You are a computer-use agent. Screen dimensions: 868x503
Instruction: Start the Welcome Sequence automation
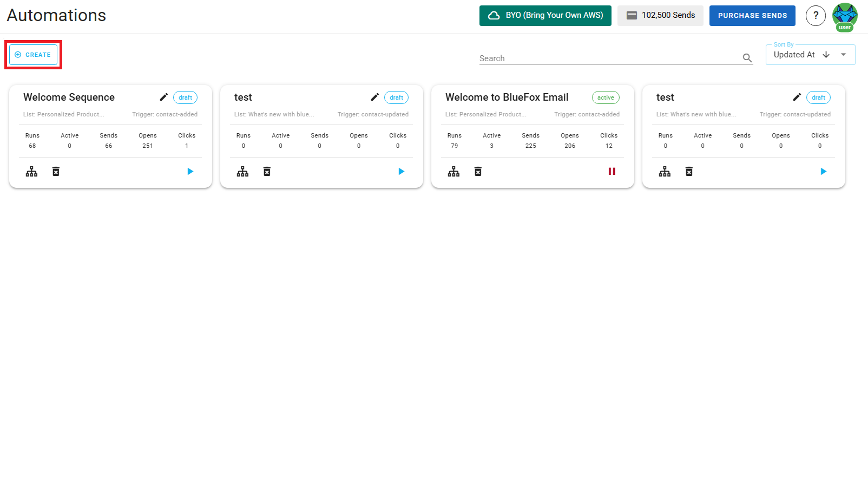pyautogui.click(x=190, y=171)
